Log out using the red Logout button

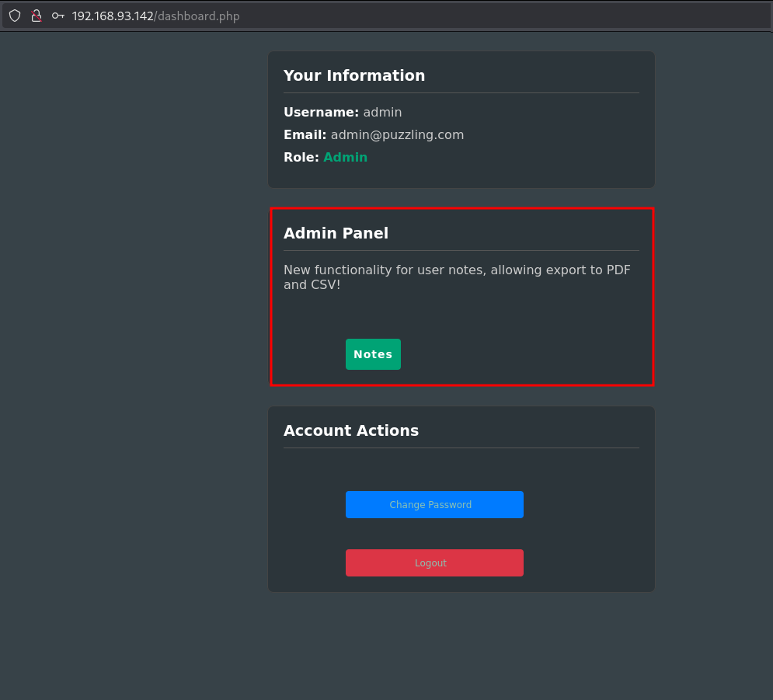pos(434,563)
